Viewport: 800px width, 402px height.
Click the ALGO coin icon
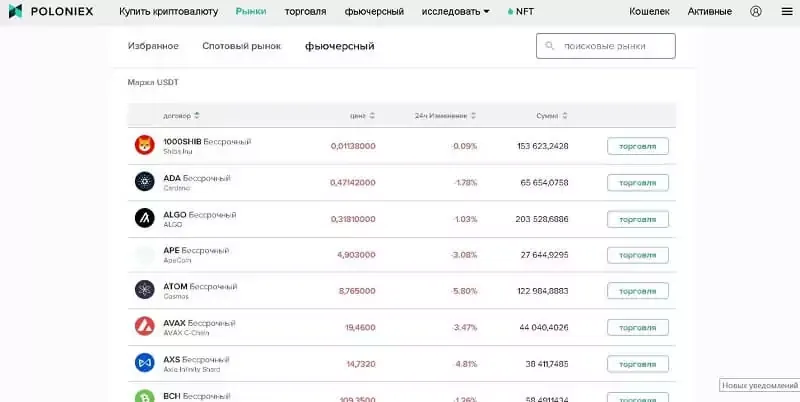pos(144,218)
